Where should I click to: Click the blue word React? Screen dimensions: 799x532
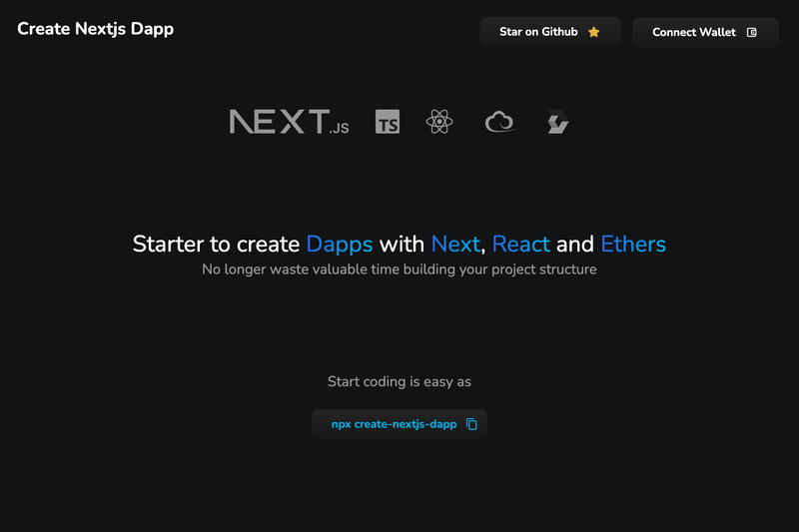pos(520,245)
